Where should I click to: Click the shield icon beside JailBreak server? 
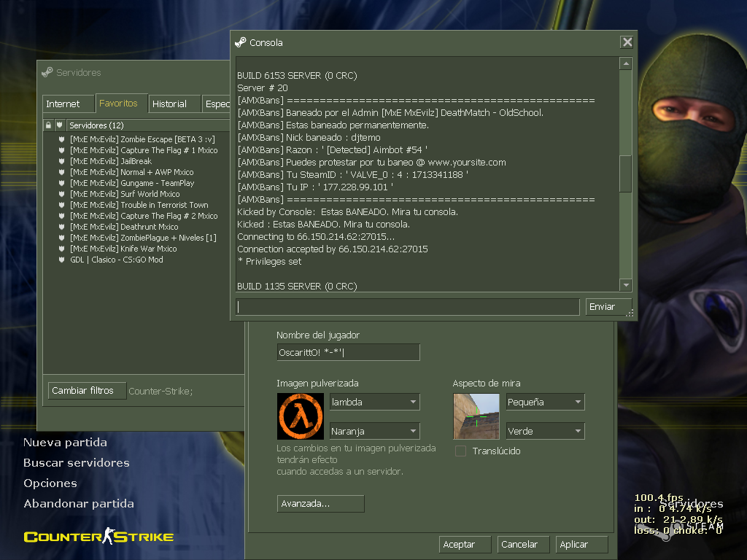click(61, 161)
